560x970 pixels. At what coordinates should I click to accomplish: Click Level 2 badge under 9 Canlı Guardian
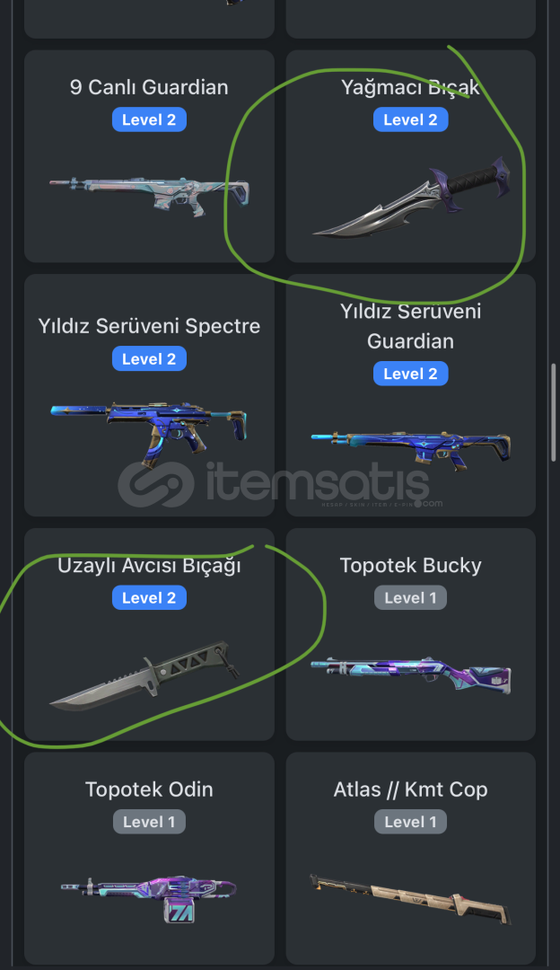149,119
